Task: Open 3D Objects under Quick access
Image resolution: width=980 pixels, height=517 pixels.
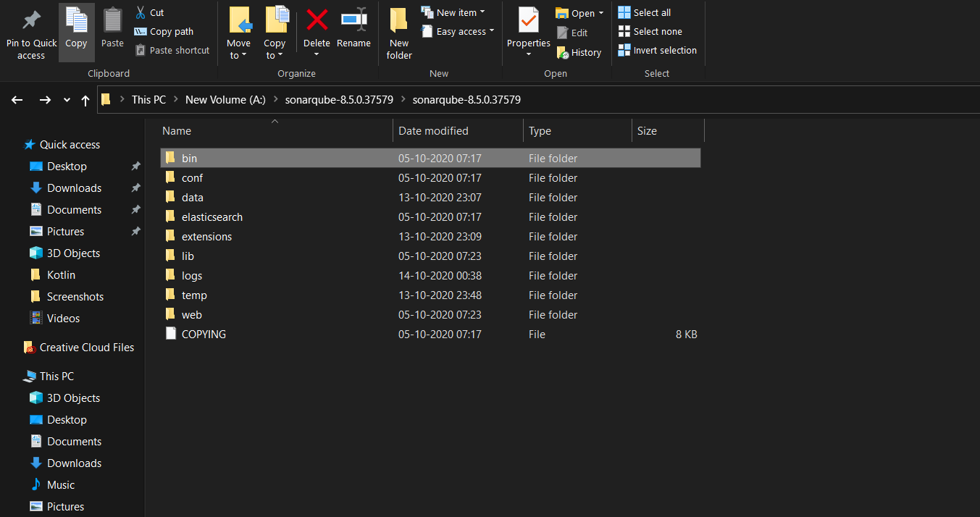Action: [x=65, y=253]
